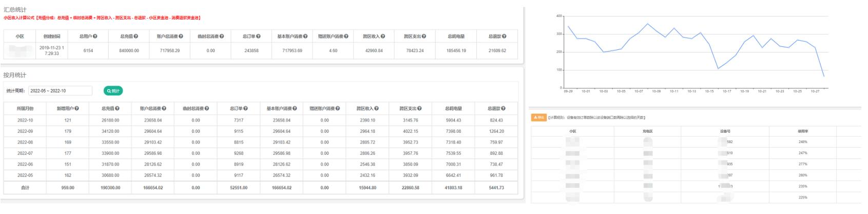Click the 使用率 column header
Screen dimensions: 868x214
pyautogui.click(x=803, y=131)
